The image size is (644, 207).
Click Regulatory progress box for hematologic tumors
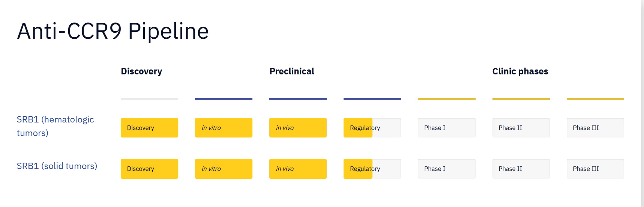372,128
